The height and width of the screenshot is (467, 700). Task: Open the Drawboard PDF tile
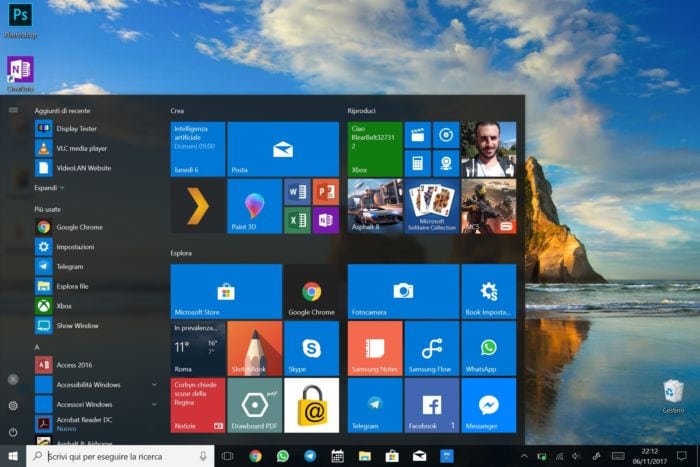pos(254,405)
